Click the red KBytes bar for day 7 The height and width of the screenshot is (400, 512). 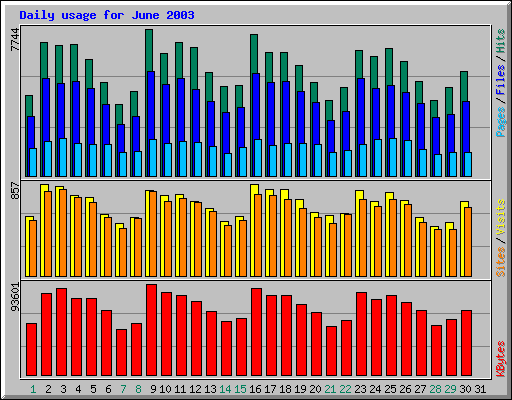tap(122, 353)
